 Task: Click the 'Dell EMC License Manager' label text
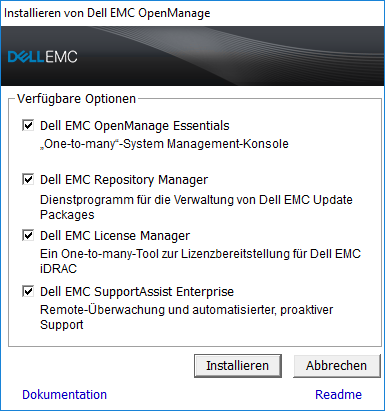(115, 236)
